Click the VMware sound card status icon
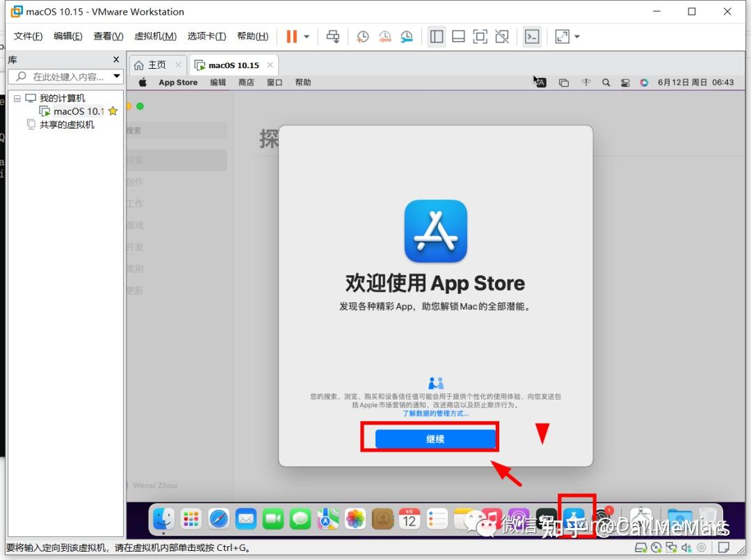 [x=686, y=547]
